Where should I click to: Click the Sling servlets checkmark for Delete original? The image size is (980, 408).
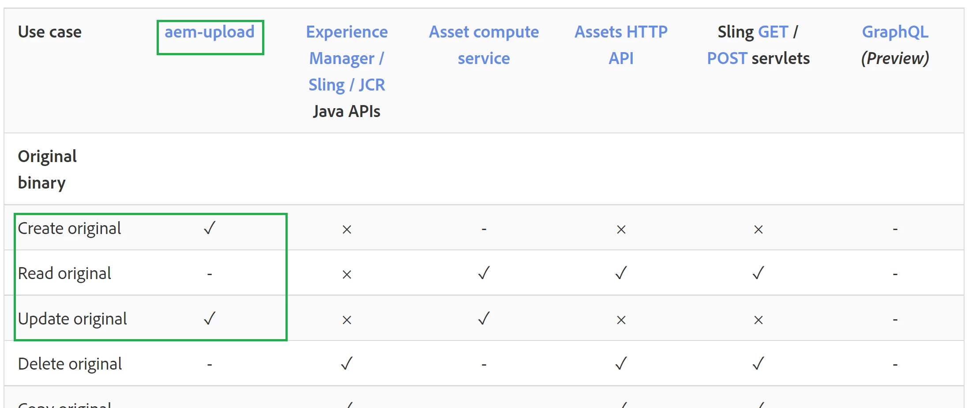[x=758, y=363]
